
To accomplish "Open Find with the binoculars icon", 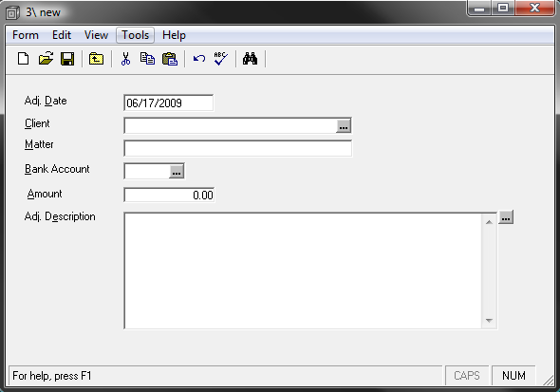I will (x=250, y=59).
